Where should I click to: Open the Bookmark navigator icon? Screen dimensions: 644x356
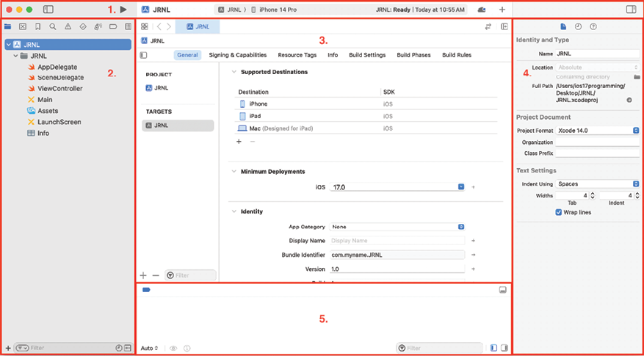tap(37, 26)
